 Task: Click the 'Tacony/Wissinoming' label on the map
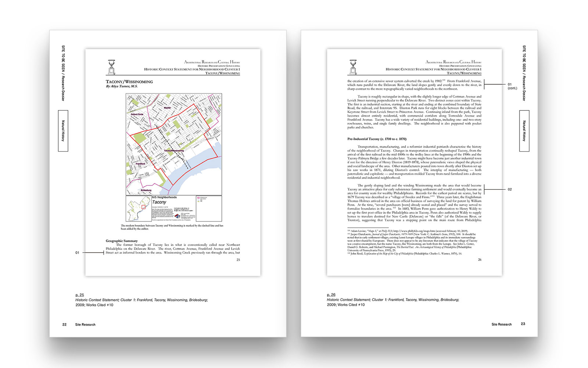[174, 151]
